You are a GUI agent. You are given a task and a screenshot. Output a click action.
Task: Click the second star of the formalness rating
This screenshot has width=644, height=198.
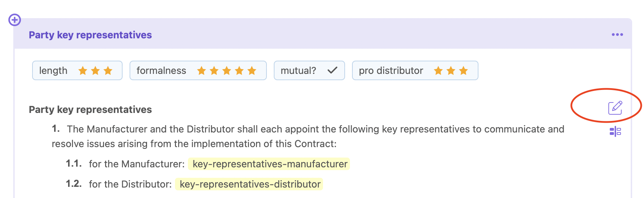(x=214, y=71)
